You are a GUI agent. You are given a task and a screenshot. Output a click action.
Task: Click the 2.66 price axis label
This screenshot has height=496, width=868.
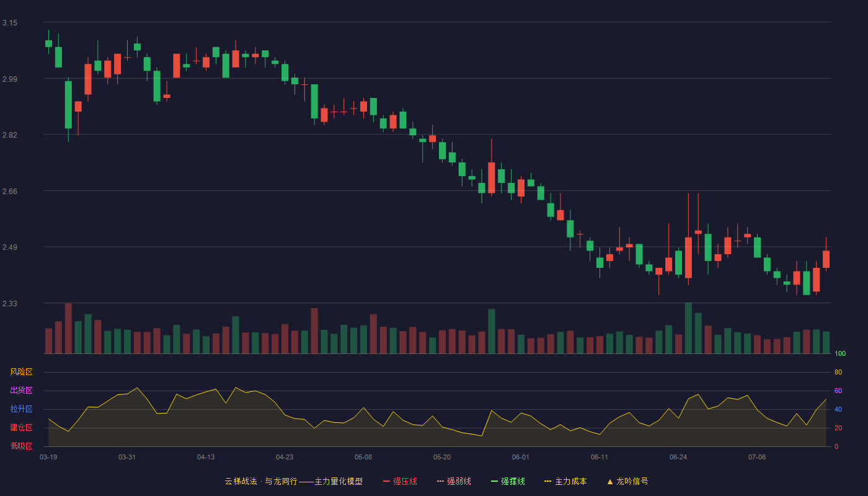coord(10,192)
